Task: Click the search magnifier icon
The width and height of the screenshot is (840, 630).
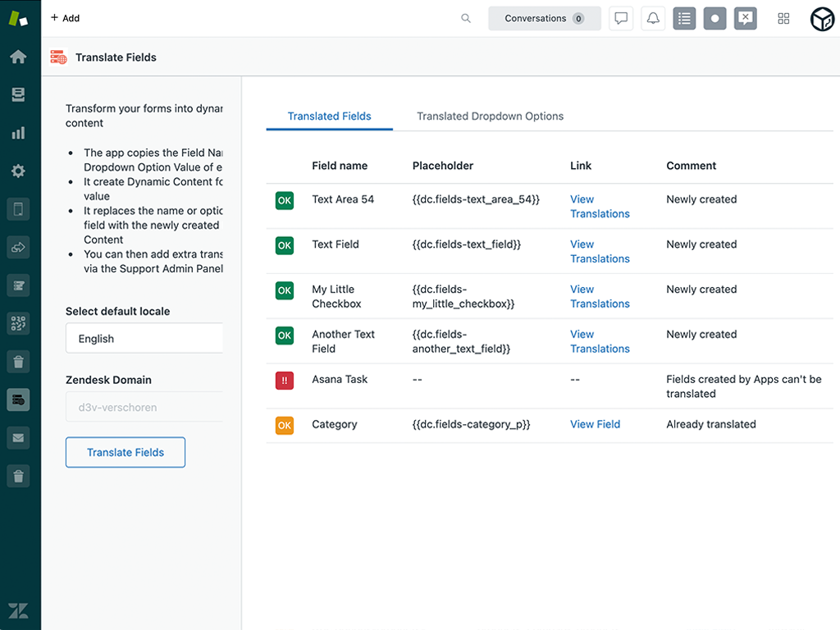Action: [465, 18]
